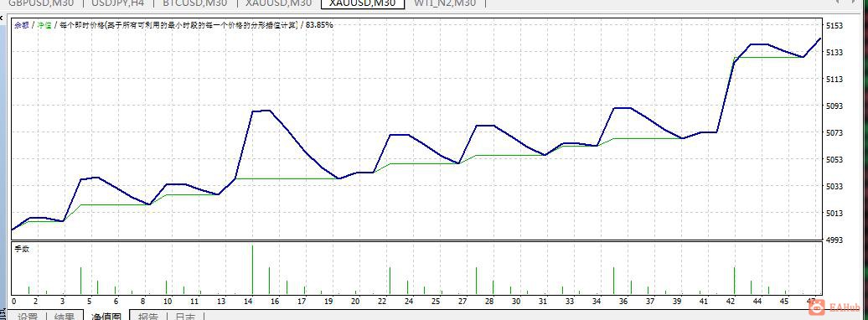Viewport: 868px width, 320px height.
Task: Click the 余额 legend label
Action: pyautogui.click(x=22, y=25)
